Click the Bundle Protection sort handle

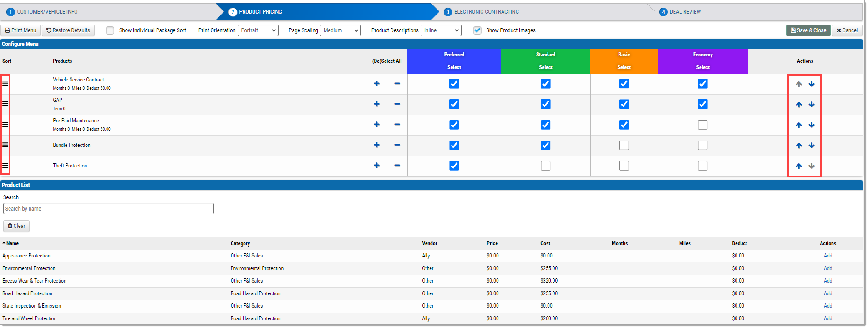pyautogui.click(x=5, y=145)
